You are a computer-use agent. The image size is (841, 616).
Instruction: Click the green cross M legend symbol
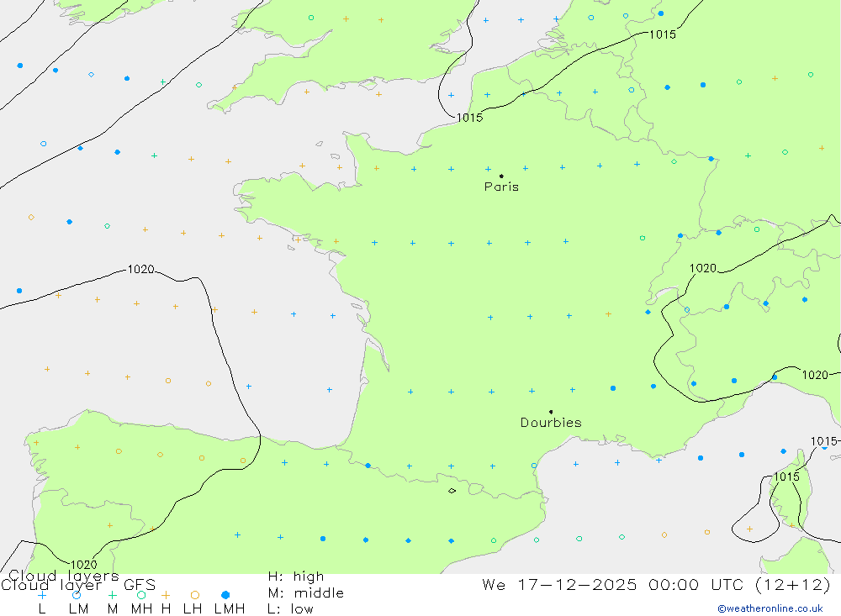(112, 595)
